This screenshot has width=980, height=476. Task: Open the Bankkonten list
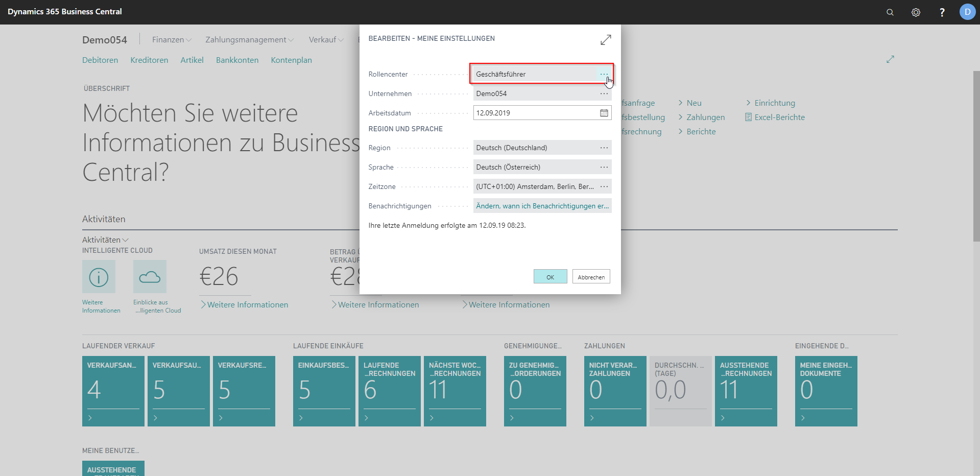[x=237, y=60]
